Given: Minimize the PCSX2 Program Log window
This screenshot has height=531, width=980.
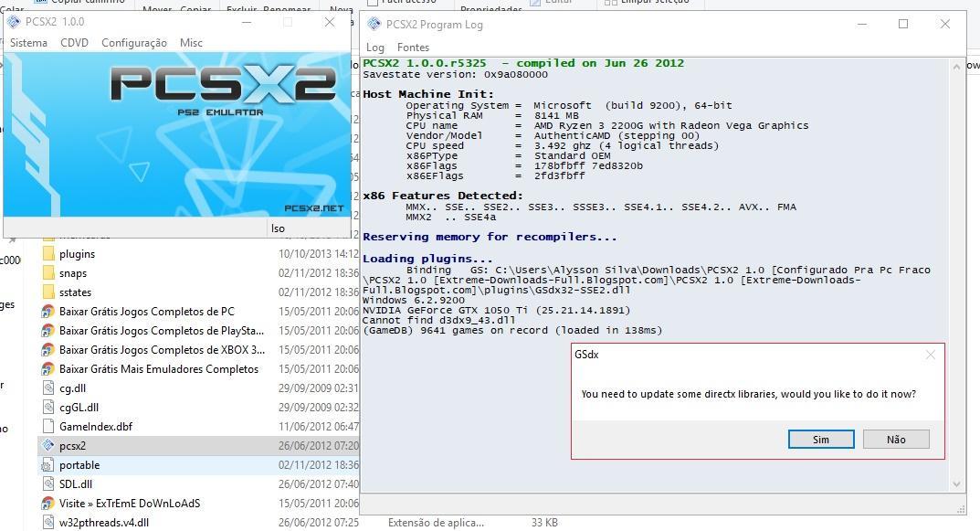Looking at the screenshot, I should pyautogui.click(x=862, y=24).
